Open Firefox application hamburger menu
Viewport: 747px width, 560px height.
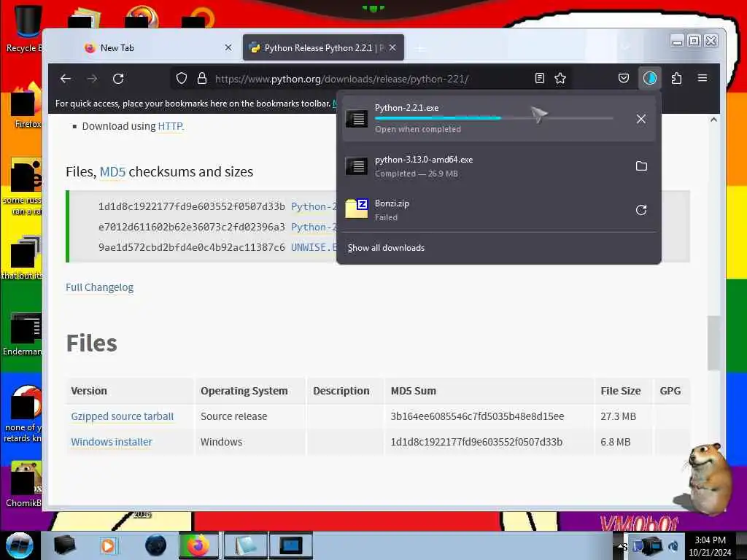(703, 78)
